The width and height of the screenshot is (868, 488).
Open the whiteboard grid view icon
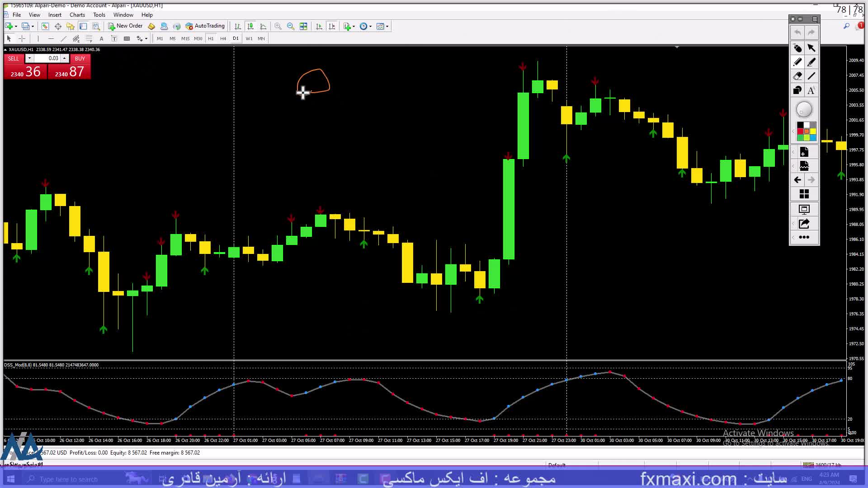pyautogui.click(x=804, y=194)
